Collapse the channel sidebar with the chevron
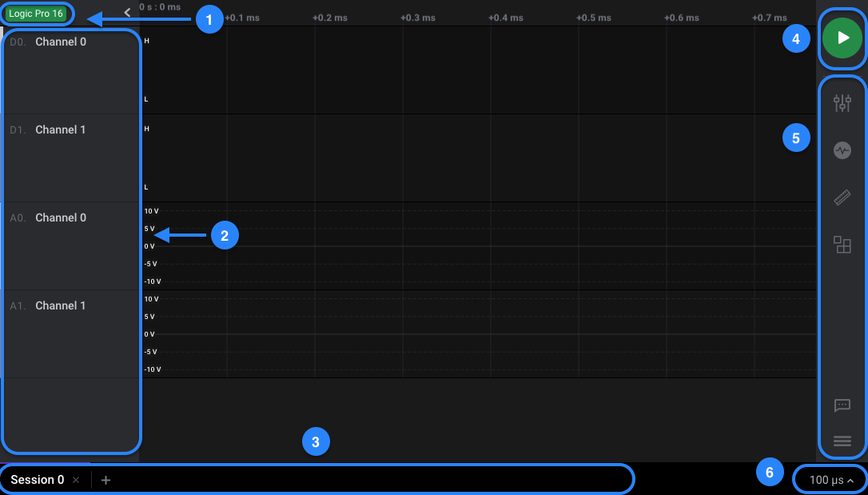The height and width of the screenshot is (495, 868). [x=127, y=12]
